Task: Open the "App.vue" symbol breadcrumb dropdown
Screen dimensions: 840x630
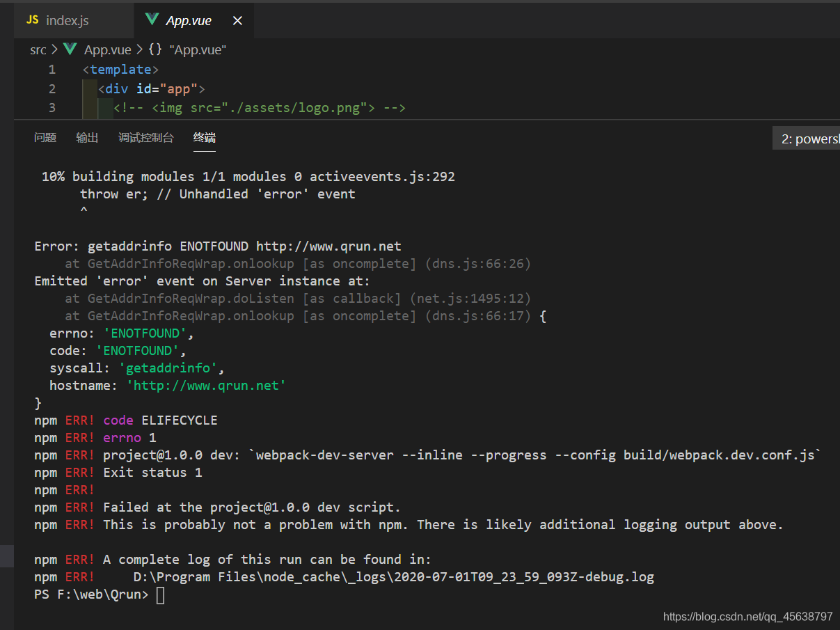Action: (x=198, y=49)
